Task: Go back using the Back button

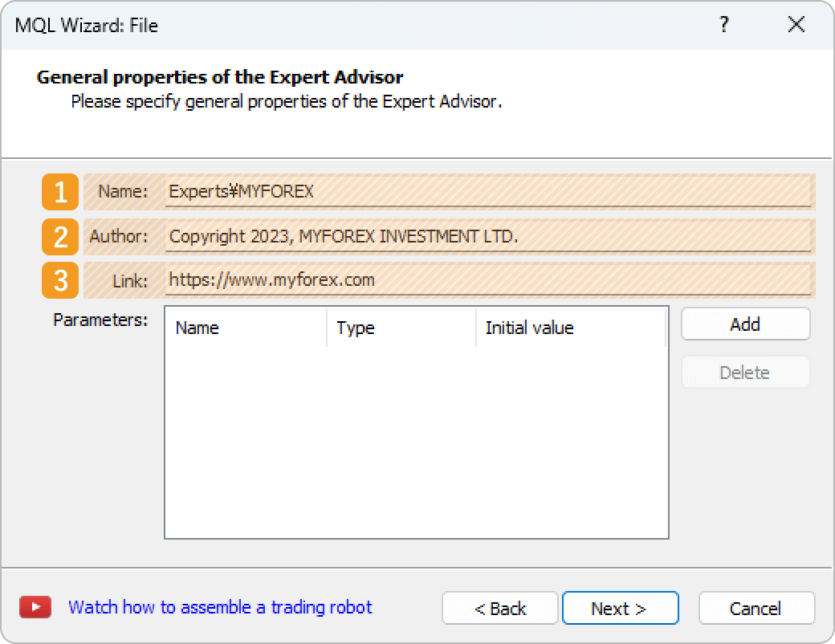Action: point(499,608)
